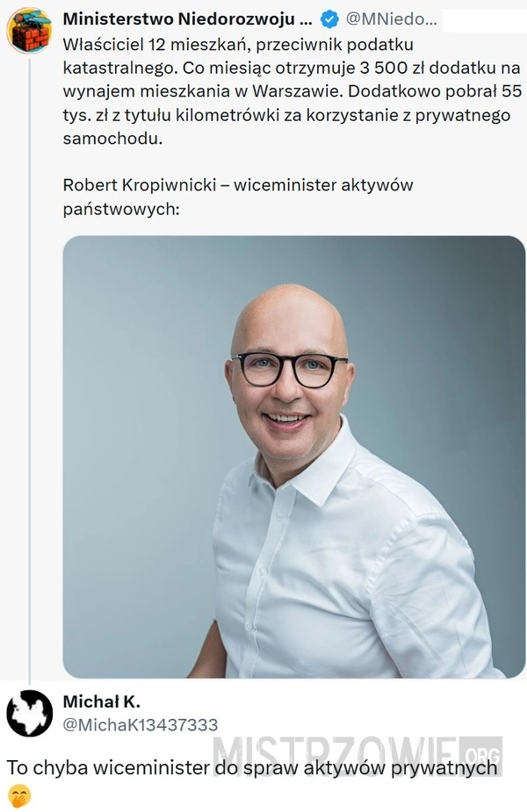The image size is (527, 812).
Task: Click the 'samochodu.' line of the tweet
Action: coord(112,139)
